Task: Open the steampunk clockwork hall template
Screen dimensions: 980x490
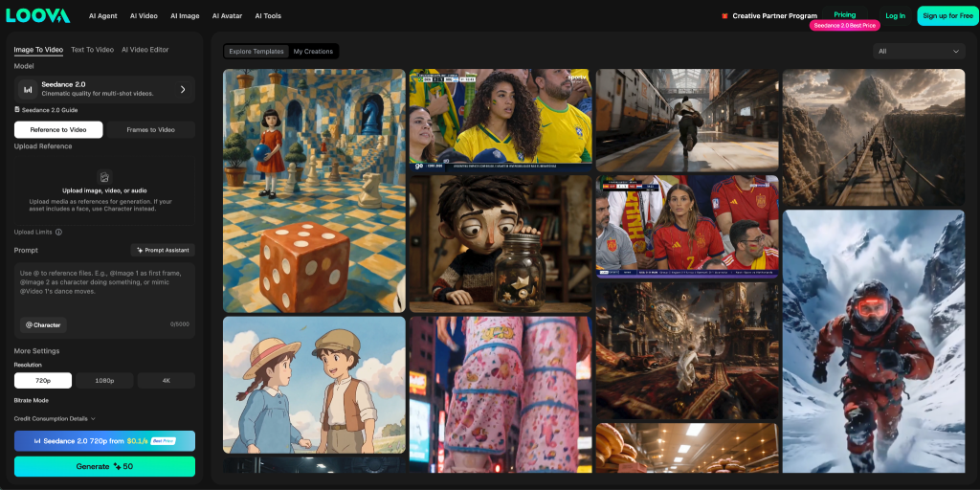Action: [687, 350]
